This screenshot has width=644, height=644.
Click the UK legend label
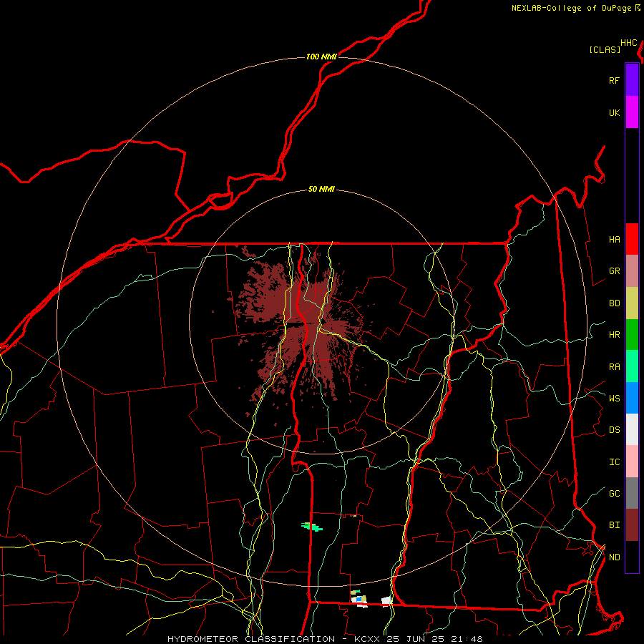click(x=614, y=112)
